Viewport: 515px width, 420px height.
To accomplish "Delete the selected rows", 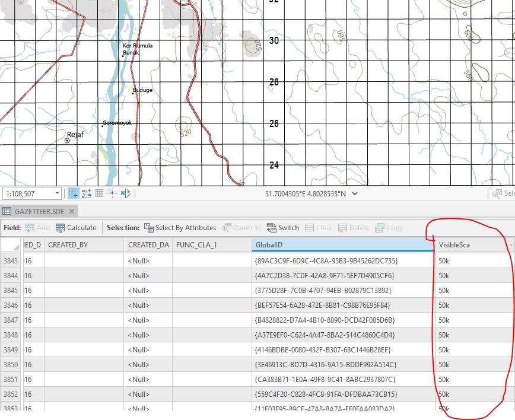I will (354, 228).
